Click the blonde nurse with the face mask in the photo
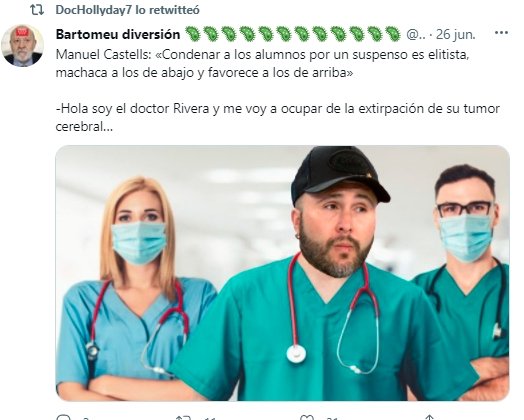Image resolution: width=524 pixels, height=420 pixels. tap(136, 289)
